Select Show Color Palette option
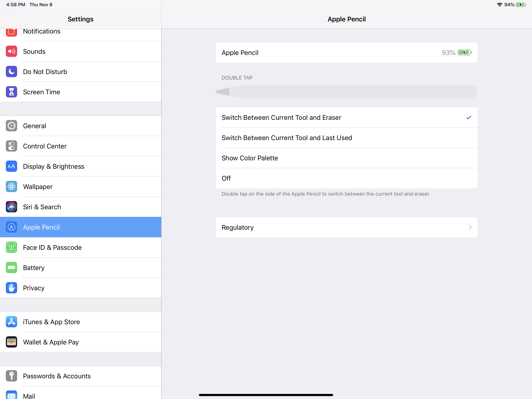Image resolution: width=532 pixels, height=399 pixels. [x=347, y=158]
